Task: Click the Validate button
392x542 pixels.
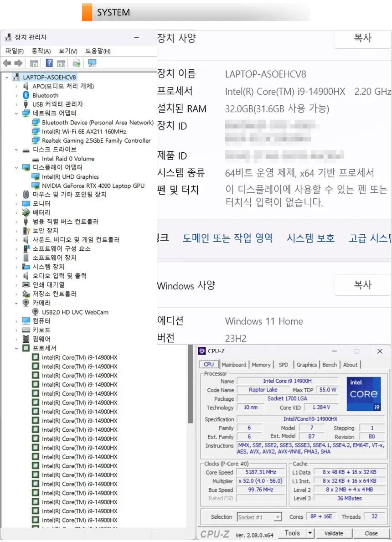Action: (x=334, y=533)
